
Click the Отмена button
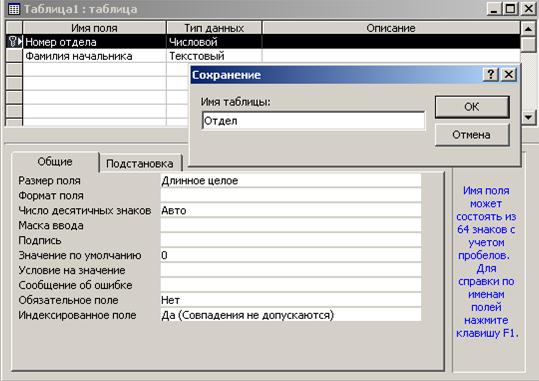[472, 134]
